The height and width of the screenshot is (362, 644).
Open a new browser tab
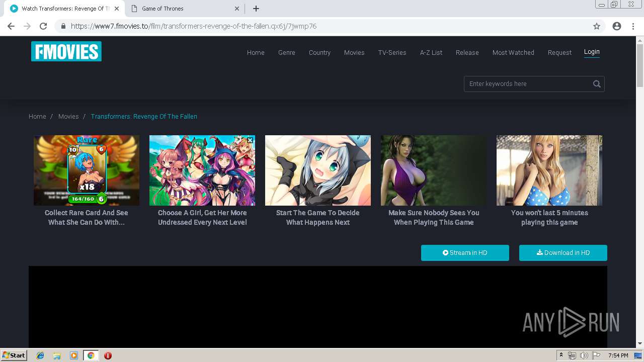tap(256, 9)
